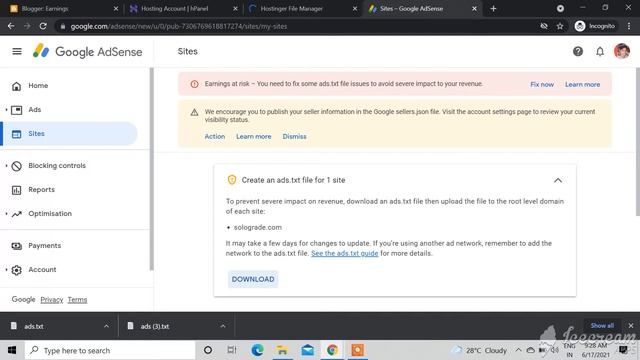Open the notifications bell
Image resolution: width=640 pixels, height=360 pixels.
(x=600, y=51)
